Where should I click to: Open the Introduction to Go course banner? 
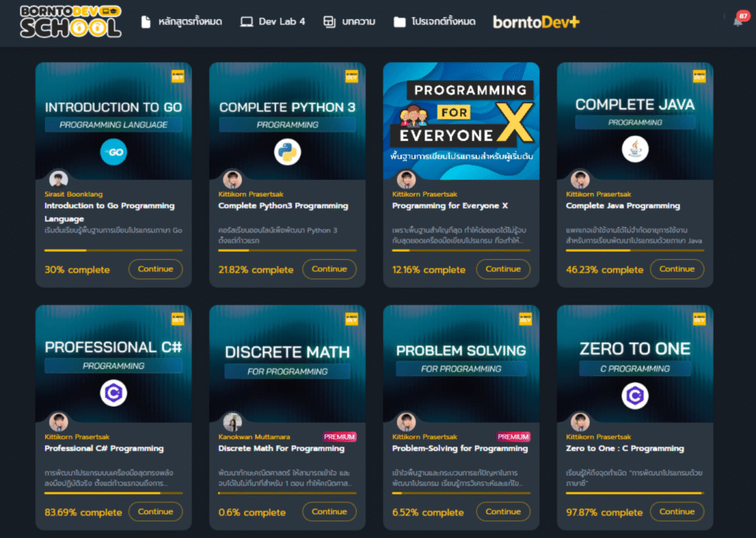(113, 121)
